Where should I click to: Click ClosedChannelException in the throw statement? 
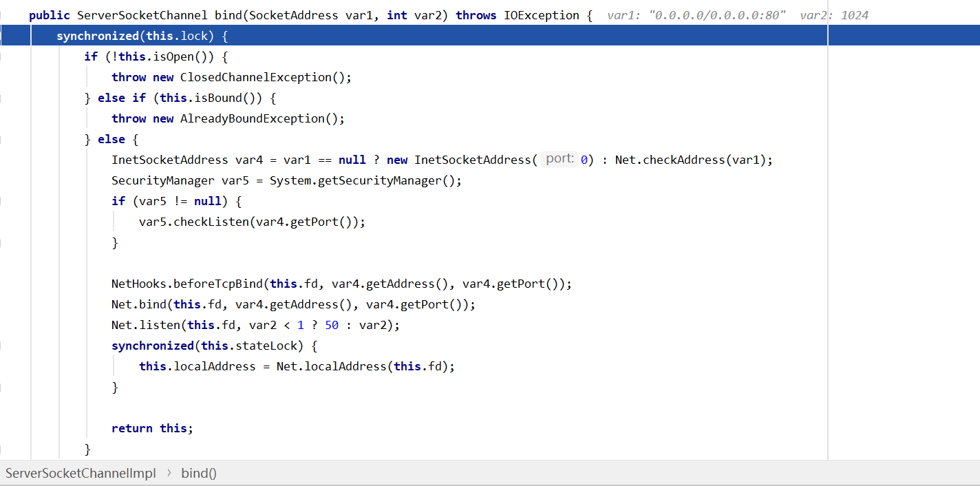pyautogui.click(x=256, y=77)
